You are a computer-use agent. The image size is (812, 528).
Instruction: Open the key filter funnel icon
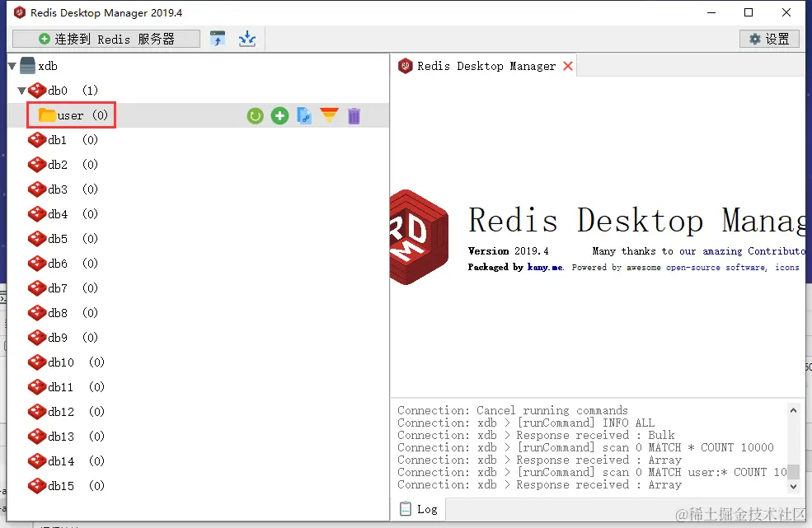point(330,115)
